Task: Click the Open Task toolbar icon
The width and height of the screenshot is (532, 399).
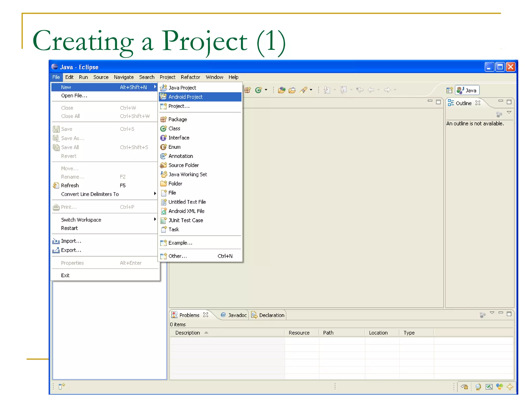Action: point(292,90)
